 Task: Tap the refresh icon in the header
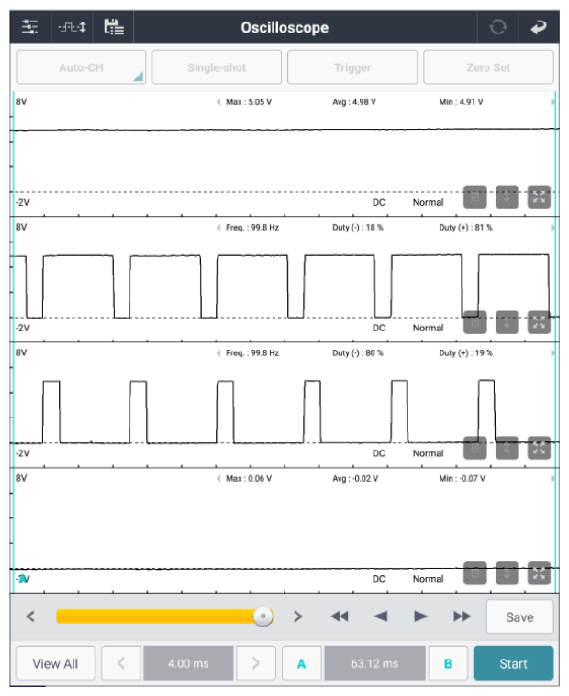click(x=498, y=27)
